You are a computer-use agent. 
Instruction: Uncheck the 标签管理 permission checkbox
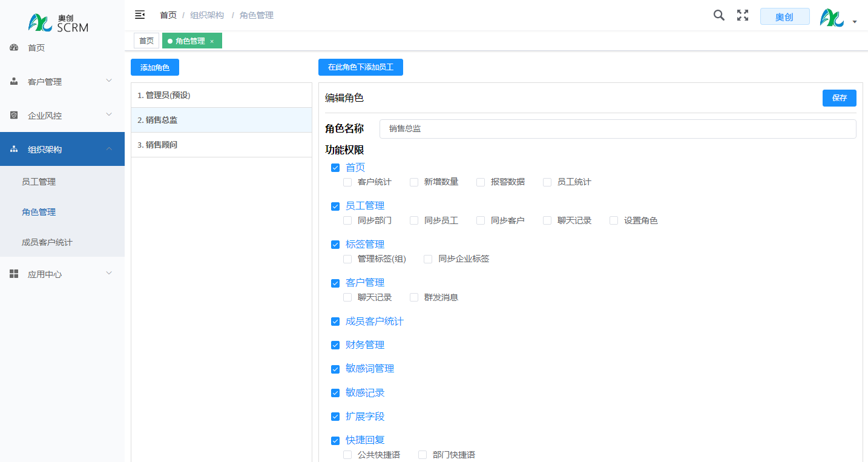click(335, 245)
